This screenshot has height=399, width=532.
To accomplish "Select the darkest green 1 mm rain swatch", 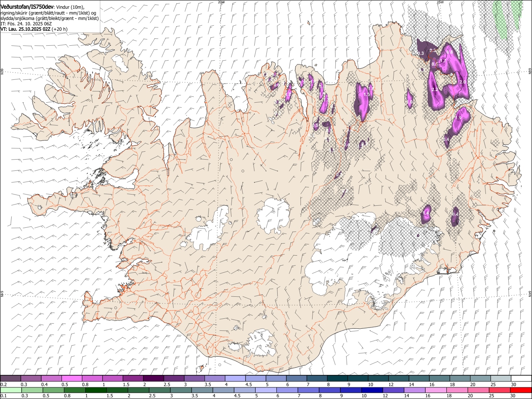I will point(96,390).
